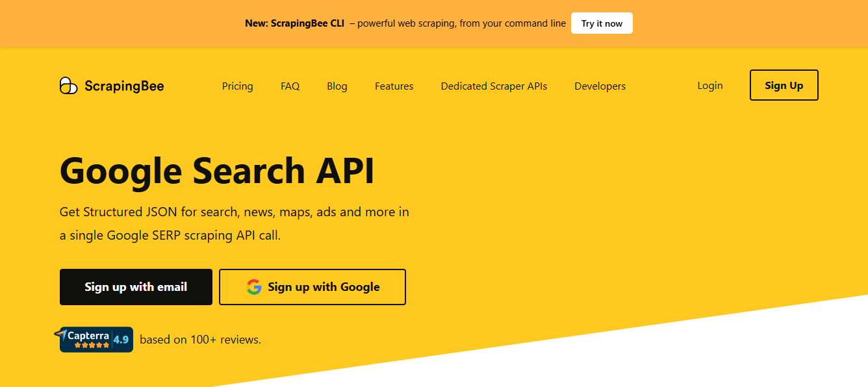Click the Try it now banner button
This screenshot has height=387, width=868.
(601, 23)
